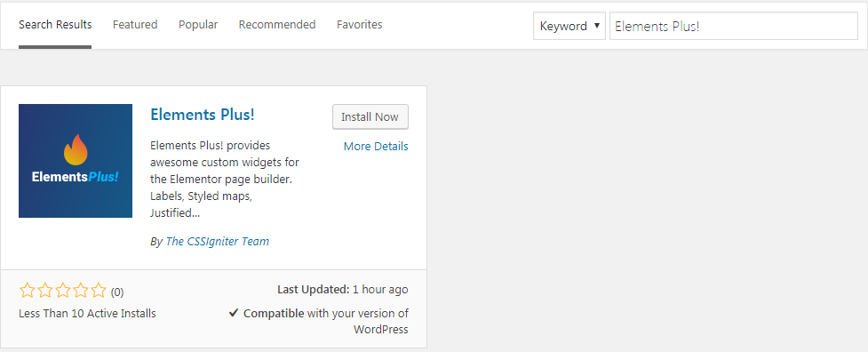This screenshot has width=868, height=352.
Task: Click the third rating star
Action: pos(62,290)
